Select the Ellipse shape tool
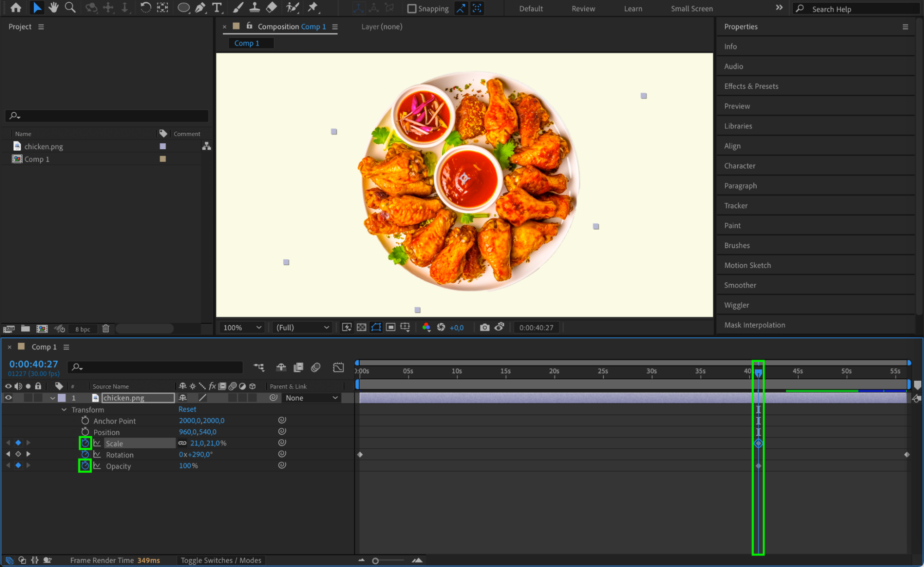 pyautogui.click(x=184, y=7)
